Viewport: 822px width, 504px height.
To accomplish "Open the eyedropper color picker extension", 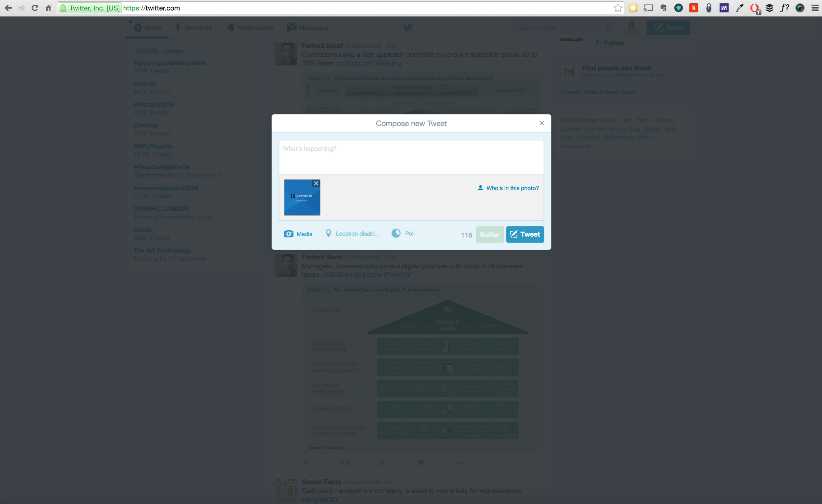I will pyautogui.click(x=739, y=8).
